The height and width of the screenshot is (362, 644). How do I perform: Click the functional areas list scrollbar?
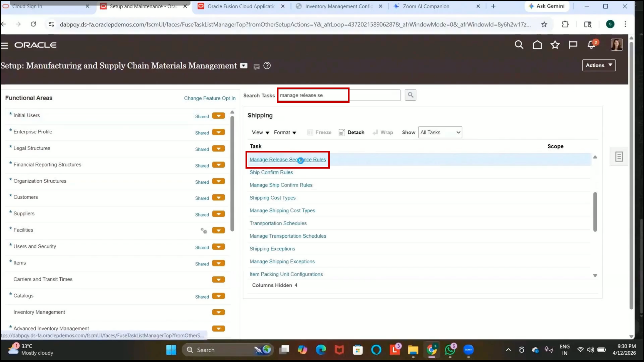click(x=232, y=173)
